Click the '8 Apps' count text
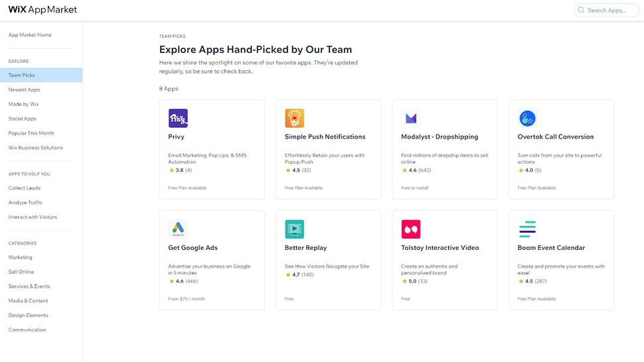Viewport: 644px width, 362px height. [169, 89]
